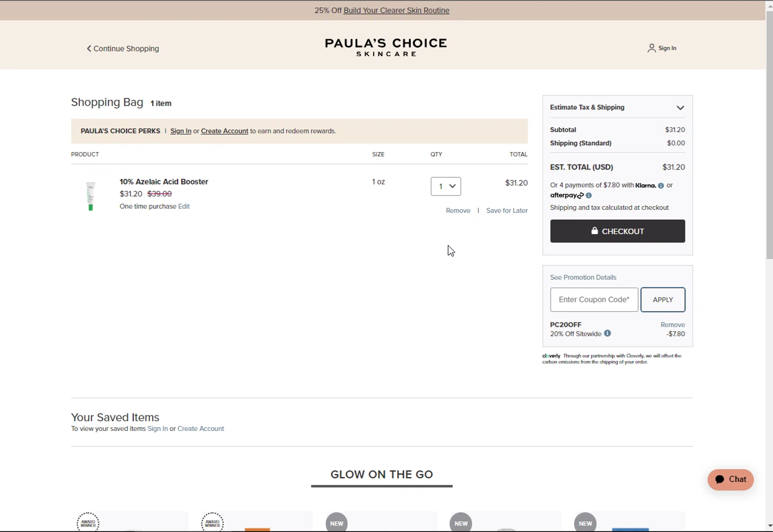
Task: Click the Sign In text in the header
Action: click(x=667, y=48)
